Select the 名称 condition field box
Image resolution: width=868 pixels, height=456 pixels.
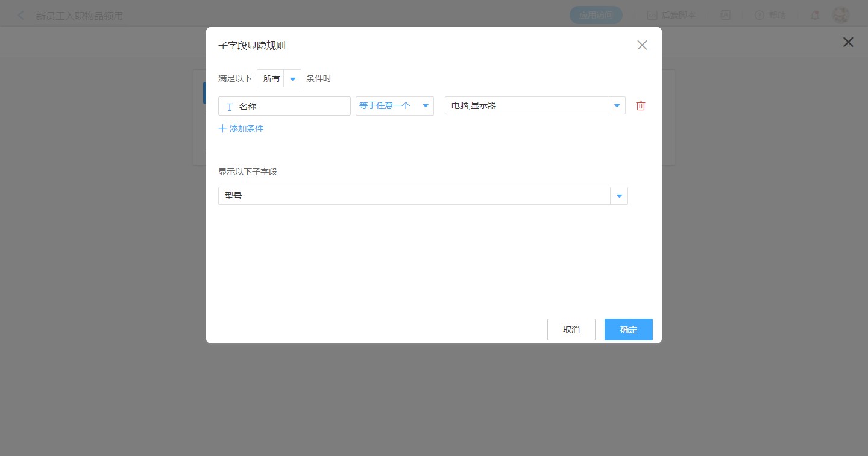[x=284, y=107]
